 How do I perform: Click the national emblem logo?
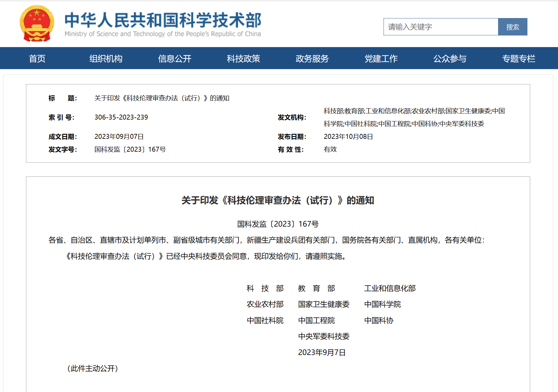tap(37, 24)
